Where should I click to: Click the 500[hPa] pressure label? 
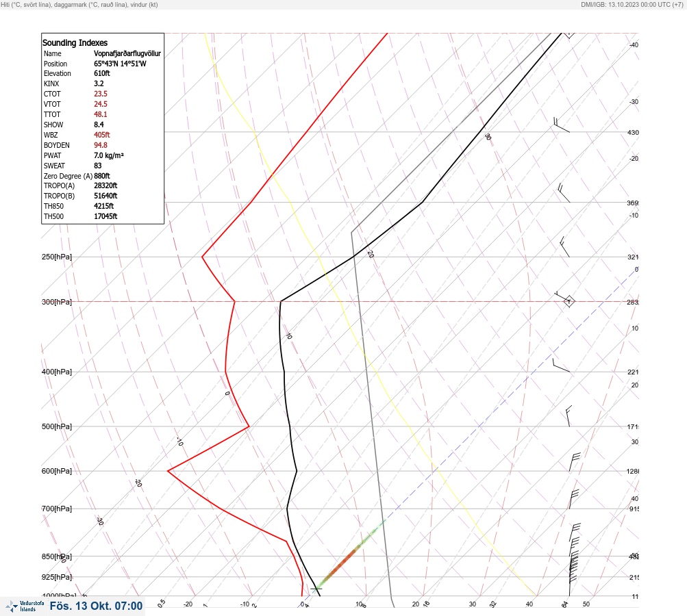pos(57,426)
